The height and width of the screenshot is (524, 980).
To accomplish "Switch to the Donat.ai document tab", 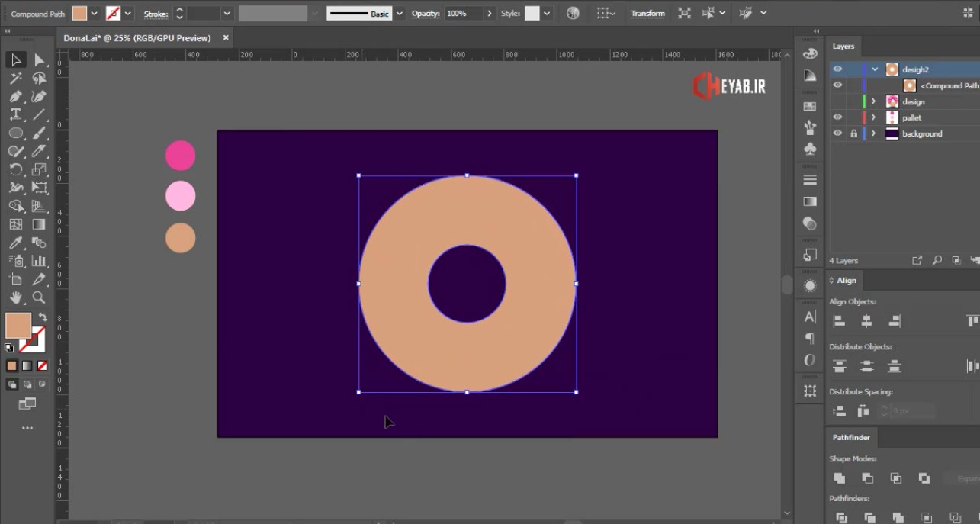I will tap(138, 38).
